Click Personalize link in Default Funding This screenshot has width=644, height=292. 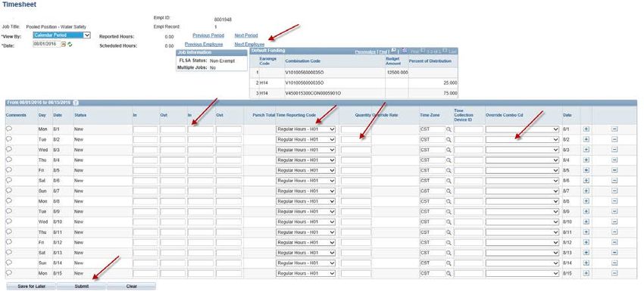365,51
